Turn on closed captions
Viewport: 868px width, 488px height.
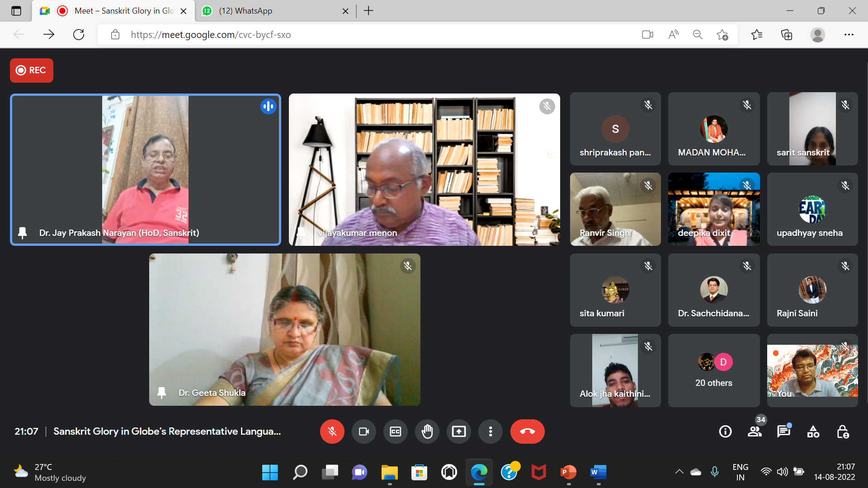pyautogui.click(x=395, y=432)
